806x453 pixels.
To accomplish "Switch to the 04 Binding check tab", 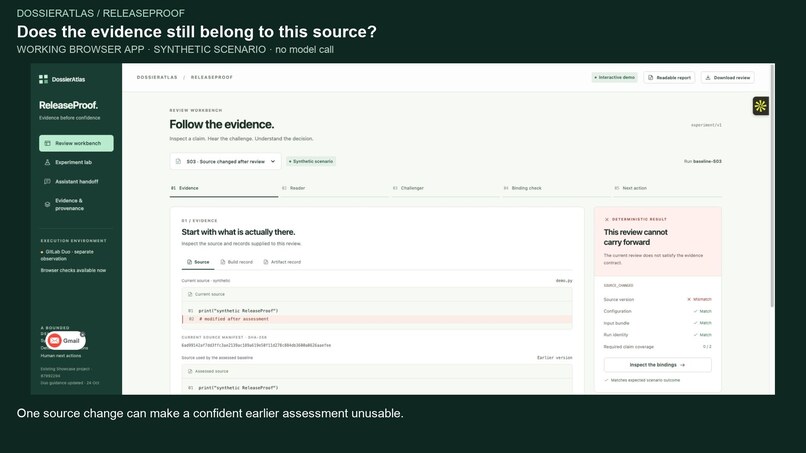I will coord(556,189).
